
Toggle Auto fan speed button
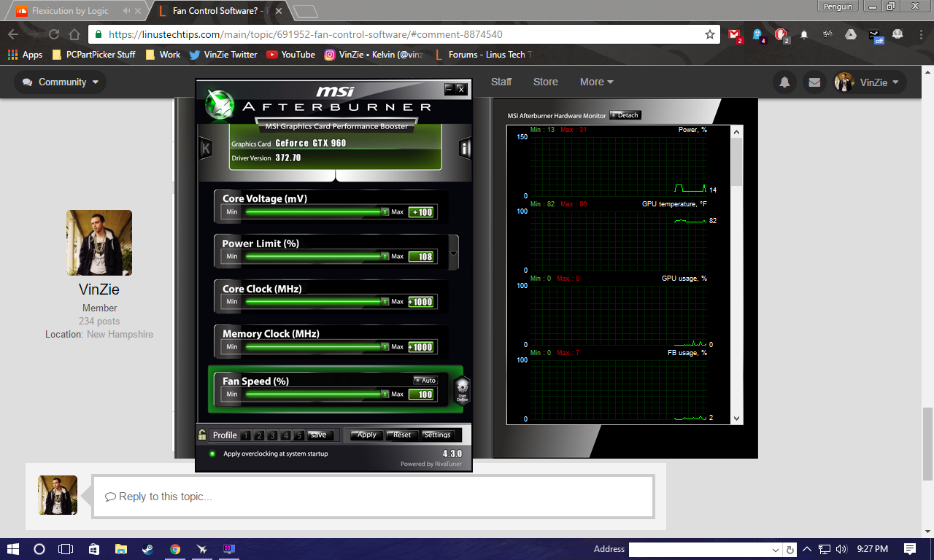[x=425, y=380]
